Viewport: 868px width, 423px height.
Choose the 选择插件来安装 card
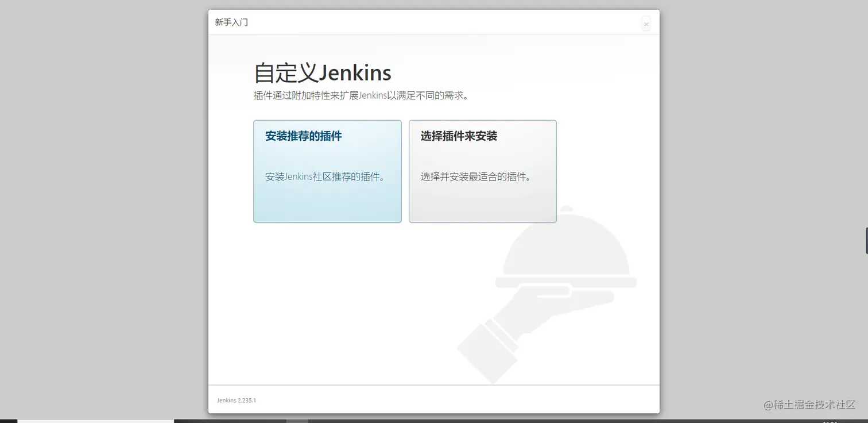point(482,171)
